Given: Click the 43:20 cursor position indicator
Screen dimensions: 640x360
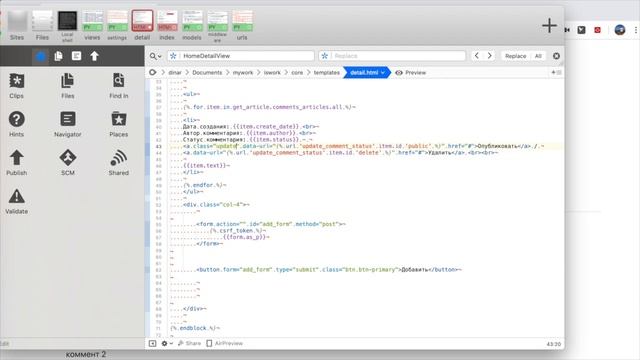Looking at the screenshot, I should 553,344.
